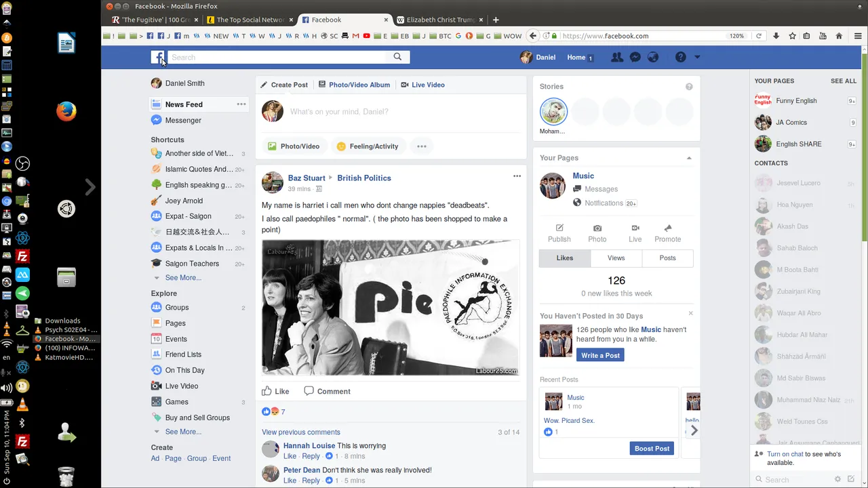Click Feeling/Activity button
This screenshot has height=488, width=868.
pos(368,146)
